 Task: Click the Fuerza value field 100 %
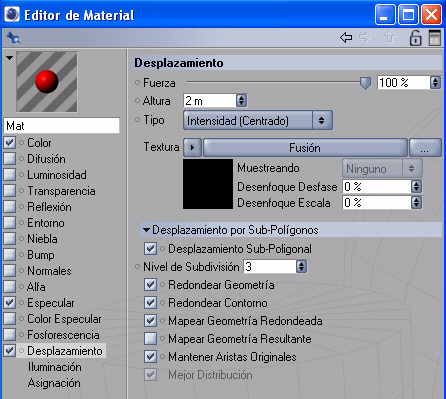click(x=404, y=82)
